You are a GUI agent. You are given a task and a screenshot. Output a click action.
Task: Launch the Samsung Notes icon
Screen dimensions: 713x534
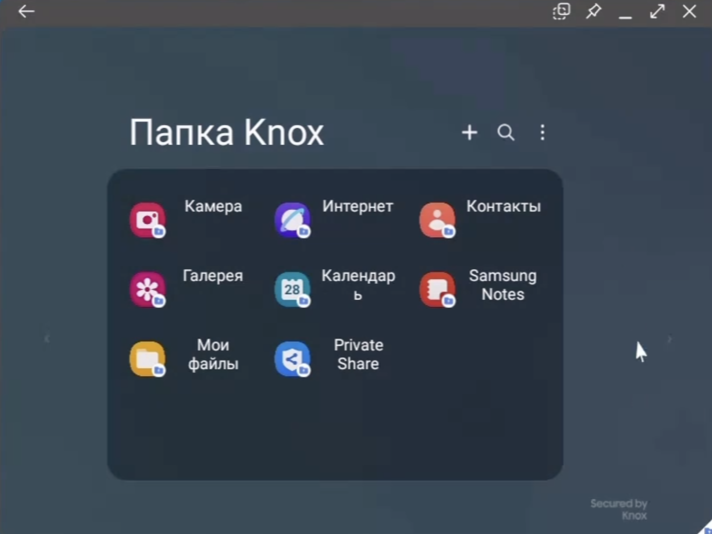point(437,290)
